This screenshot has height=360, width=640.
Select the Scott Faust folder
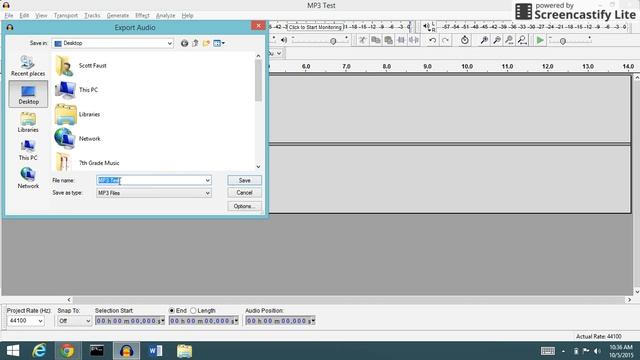pyautogui.click(x=81, y=66)
